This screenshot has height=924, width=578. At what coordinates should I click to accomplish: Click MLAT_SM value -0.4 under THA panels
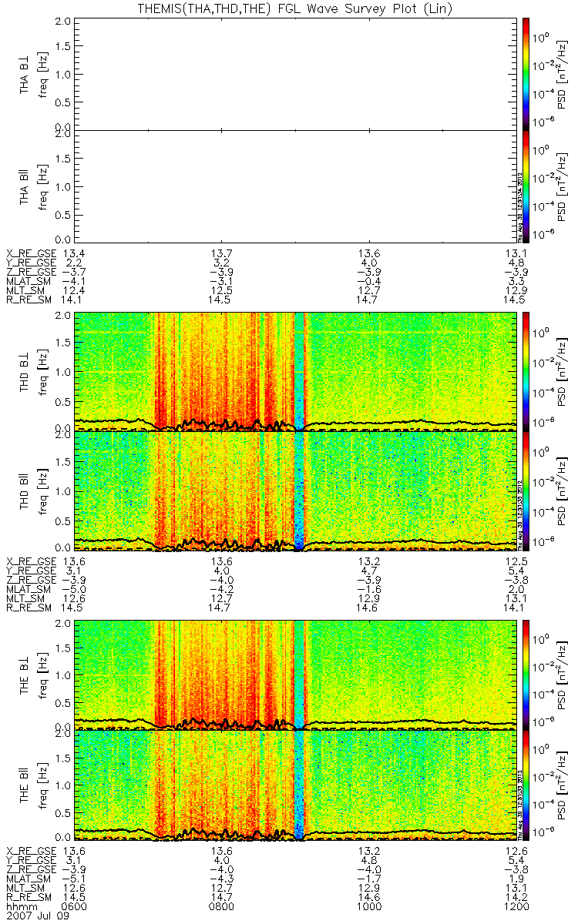[x=371, y=280]
